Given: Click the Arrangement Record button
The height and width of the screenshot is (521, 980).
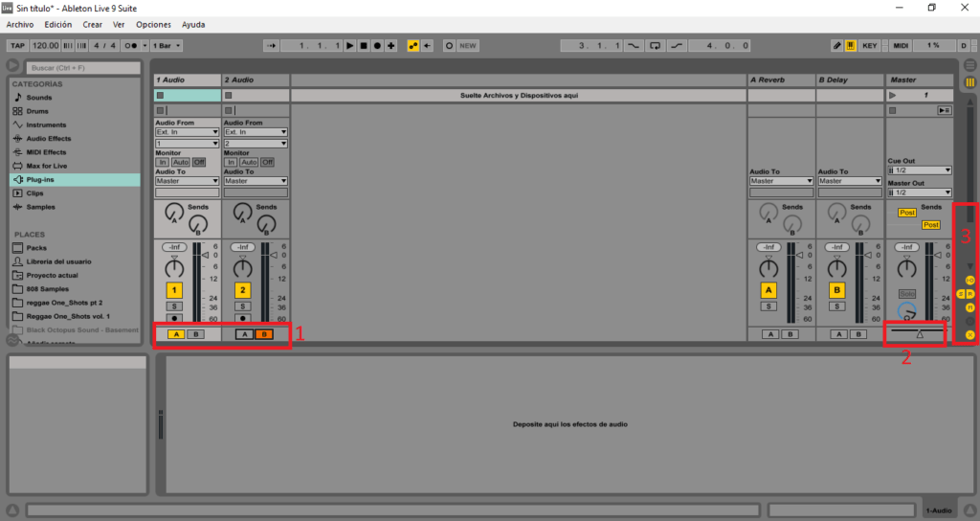Looking at the screenshot, I should pyautogui.click(x=377, y=45).
